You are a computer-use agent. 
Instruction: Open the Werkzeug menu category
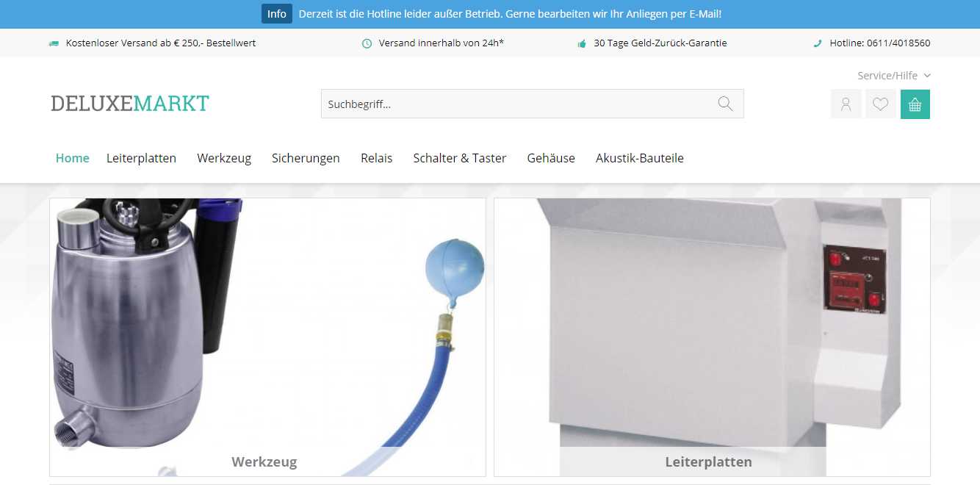point(224,158)
